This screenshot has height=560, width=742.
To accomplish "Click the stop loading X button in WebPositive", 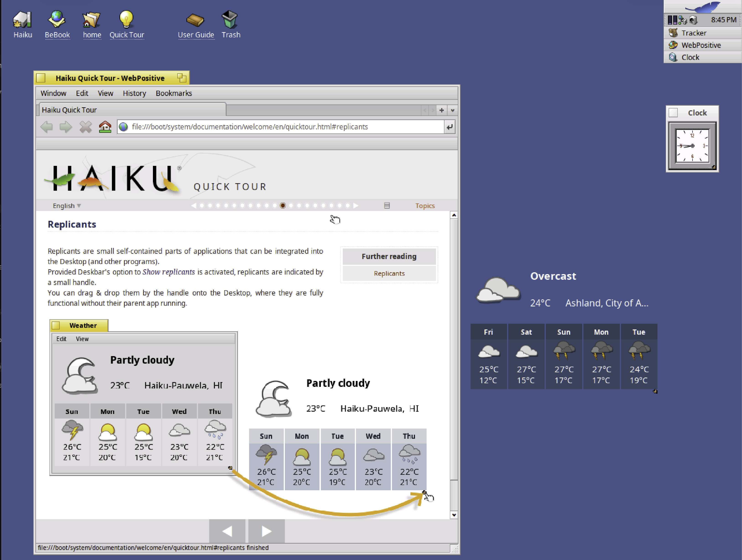I will coord(85,127).
